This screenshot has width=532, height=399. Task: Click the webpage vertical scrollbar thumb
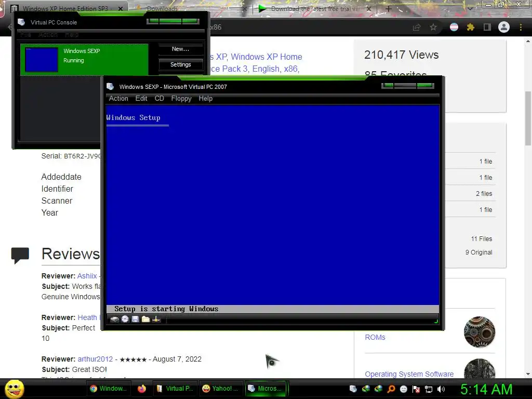pyautogui.click(x=528, y=119)
